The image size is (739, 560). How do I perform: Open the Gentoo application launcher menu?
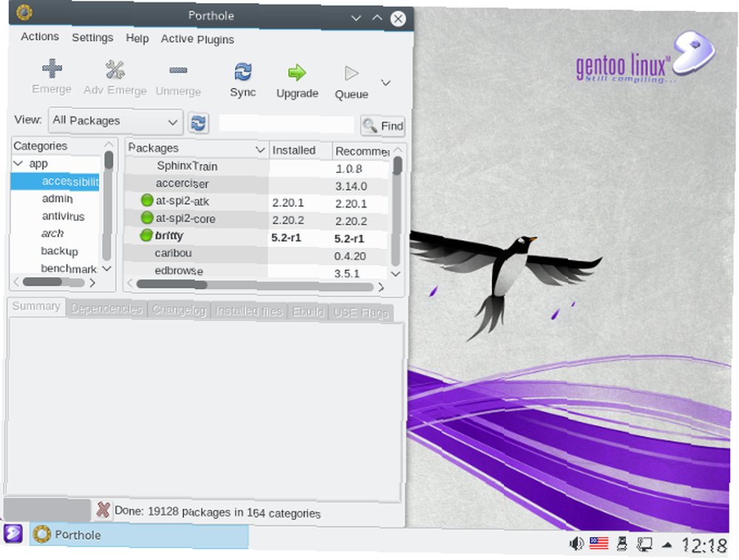pyautogui.click(x=13, y=534)
